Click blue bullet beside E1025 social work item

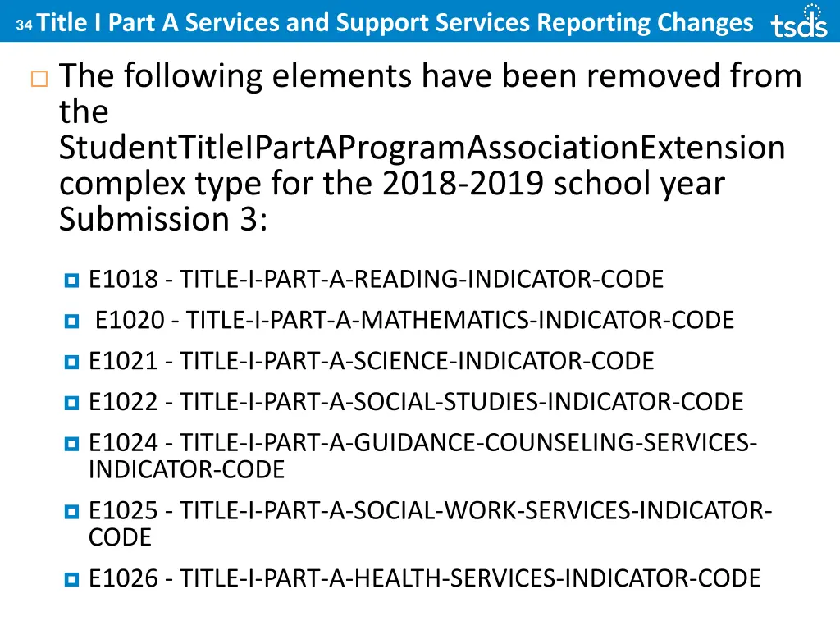click(72, 512)
